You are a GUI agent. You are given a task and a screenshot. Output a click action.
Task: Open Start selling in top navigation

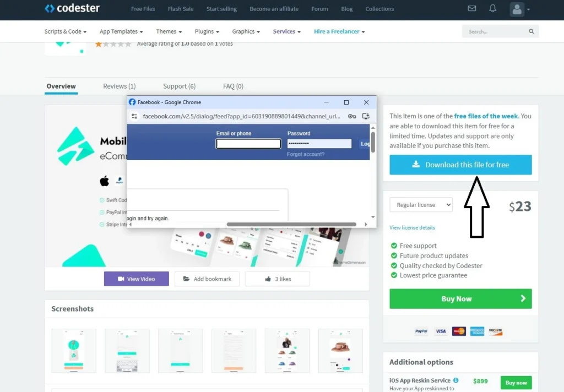[221, 9]
